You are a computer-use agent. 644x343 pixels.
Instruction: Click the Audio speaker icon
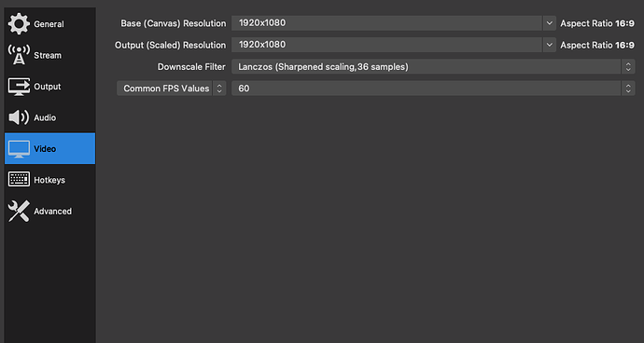pyautogui.click(x=19, y=117)
